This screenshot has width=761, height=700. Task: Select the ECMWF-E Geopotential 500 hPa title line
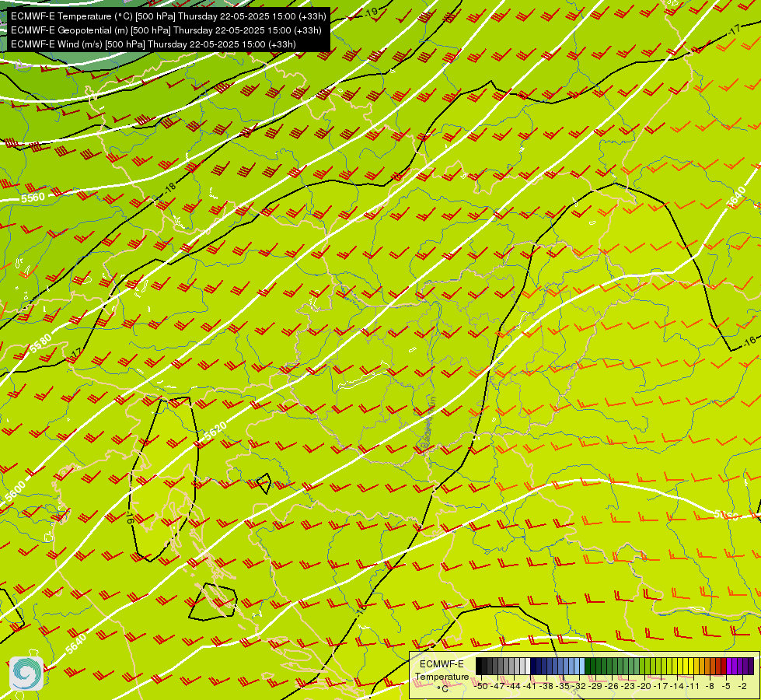click(166, 30)
